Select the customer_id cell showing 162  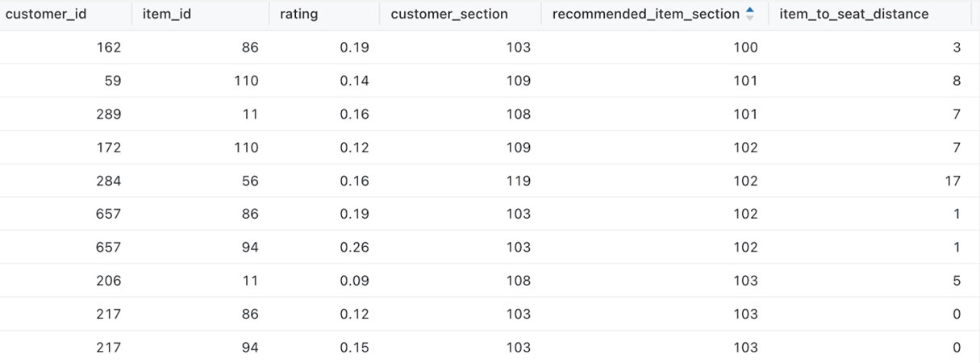point(107,48)
